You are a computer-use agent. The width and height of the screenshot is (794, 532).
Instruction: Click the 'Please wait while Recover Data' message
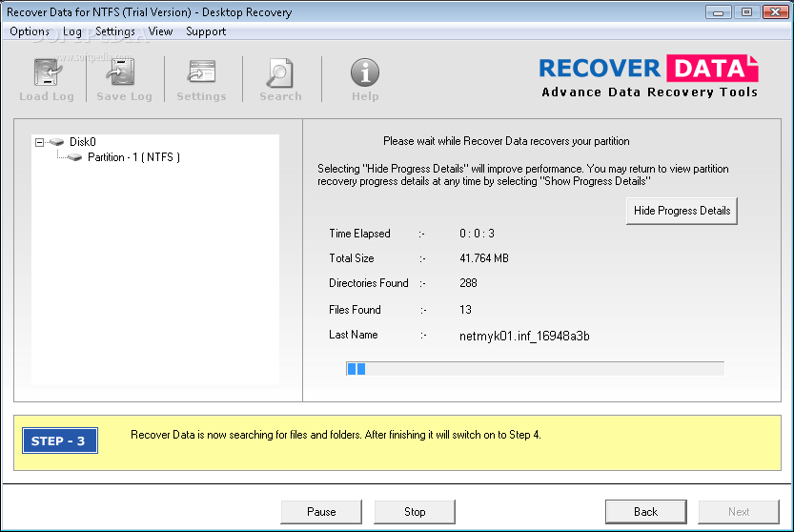click(506, 141)
